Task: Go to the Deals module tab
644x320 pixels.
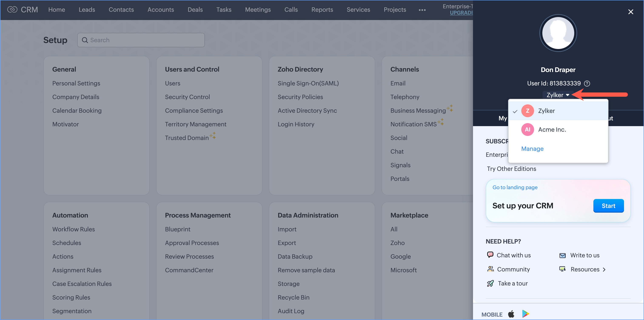Action: (x=195, y=10)
